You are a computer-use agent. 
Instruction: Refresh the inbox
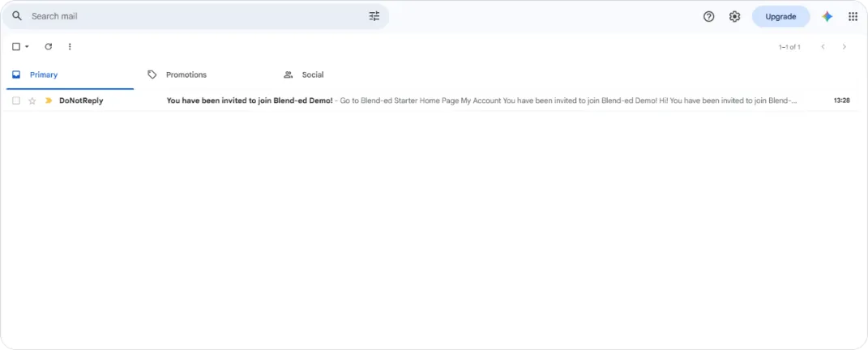48,46
